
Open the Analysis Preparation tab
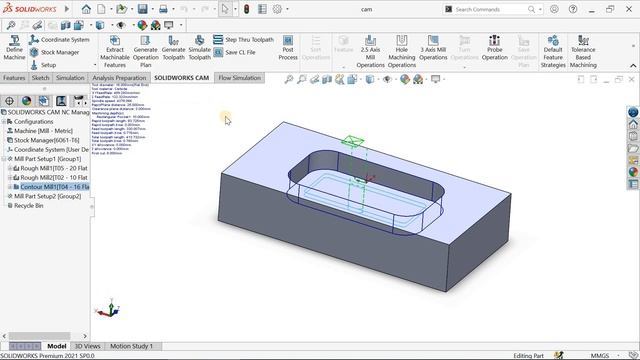click(x=119, y=78)
